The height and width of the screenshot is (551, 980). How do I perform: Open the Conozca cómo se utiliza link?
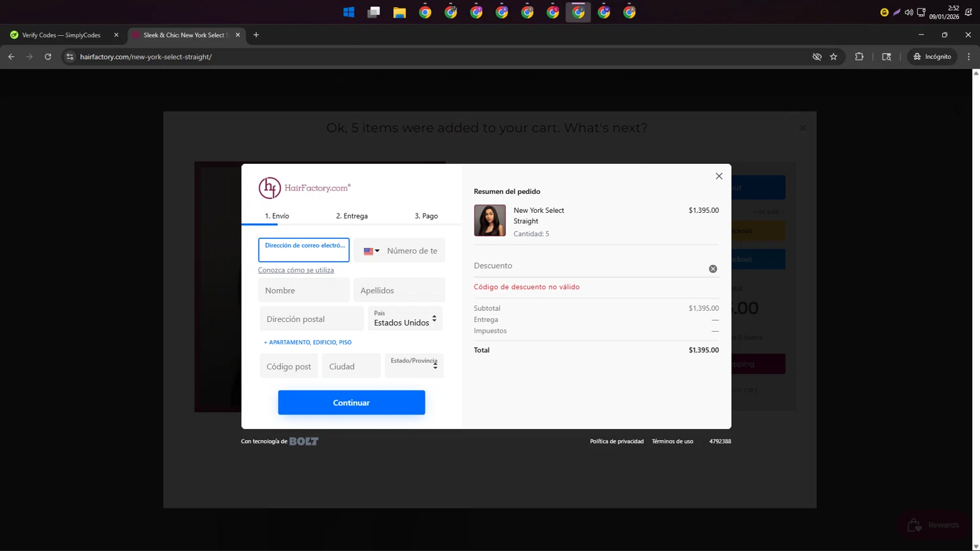[296, 270]
